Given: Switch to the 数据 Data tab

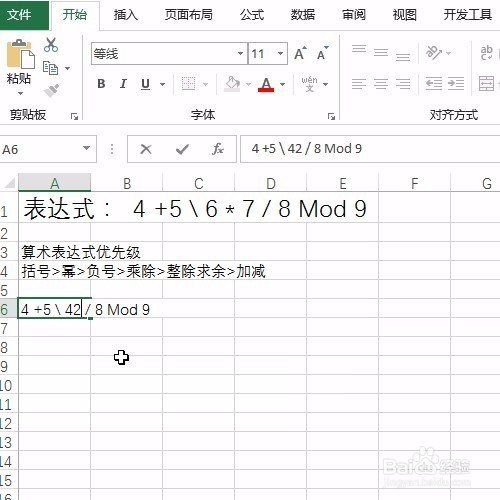Looking at the screenshot, I should tap(303, 15).
